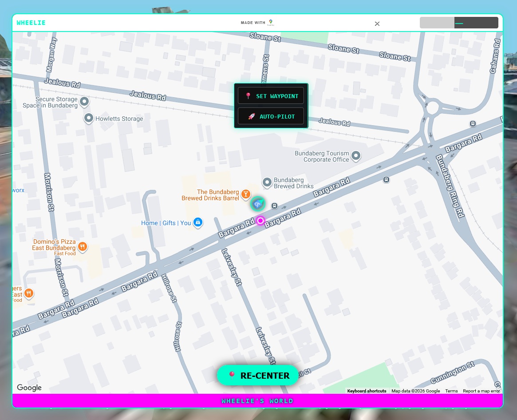Click the Map data ©2026 Google text
This screenshot has width=517, height=420.
[415, 391]
